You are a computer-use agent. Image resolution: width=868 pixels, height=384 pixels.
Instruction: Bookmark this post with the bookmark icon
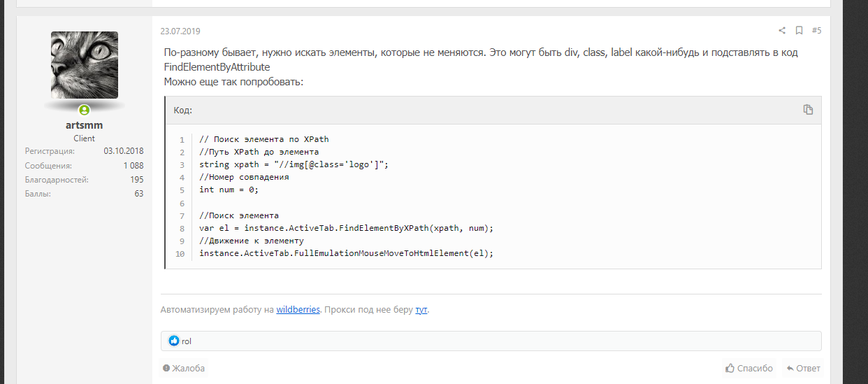(x=799, y=31)
